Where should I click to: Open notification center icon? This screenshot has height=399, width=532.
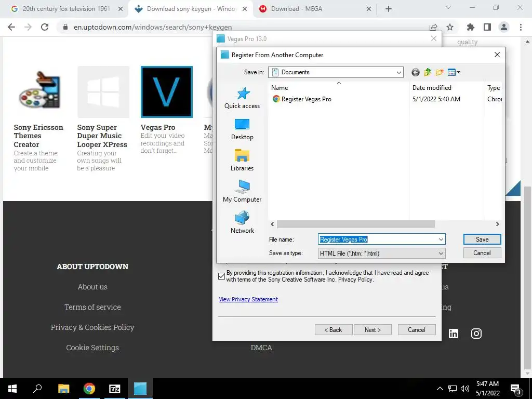pos(516,390)
